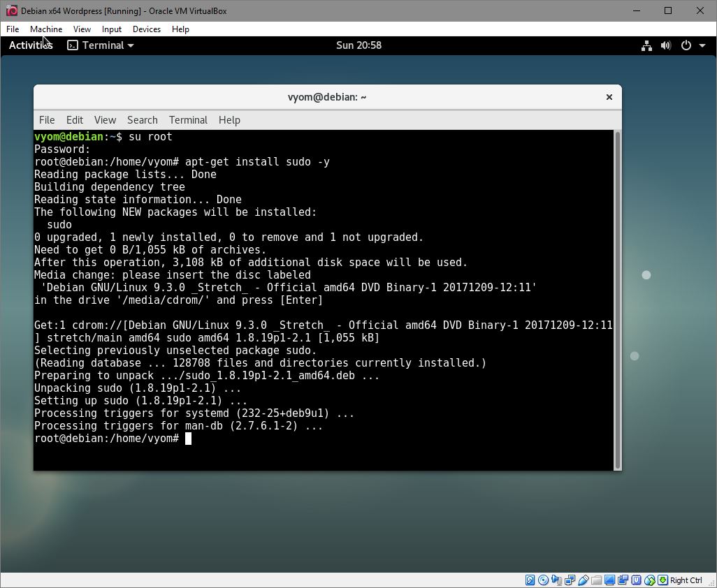Click the hard disk activity status icon

(x=530, y=580)
